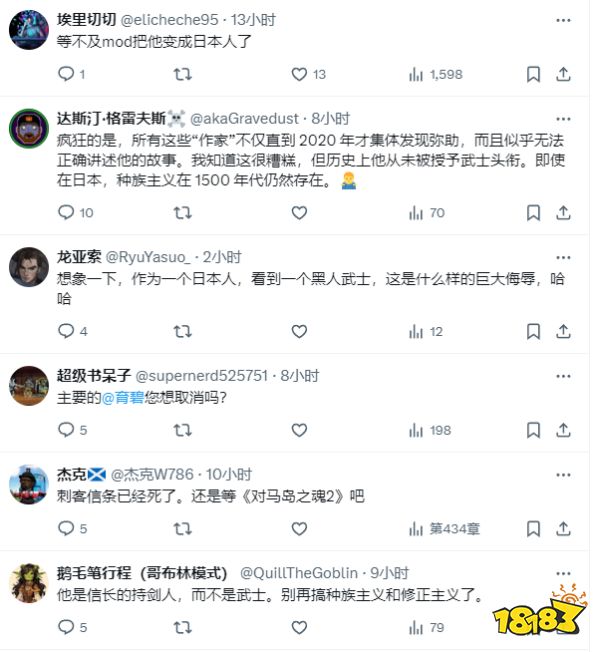This screenshot has height=652, width=600.
Task: Share the tweet from @supernerd525751
Action: (x=563, y=430)
